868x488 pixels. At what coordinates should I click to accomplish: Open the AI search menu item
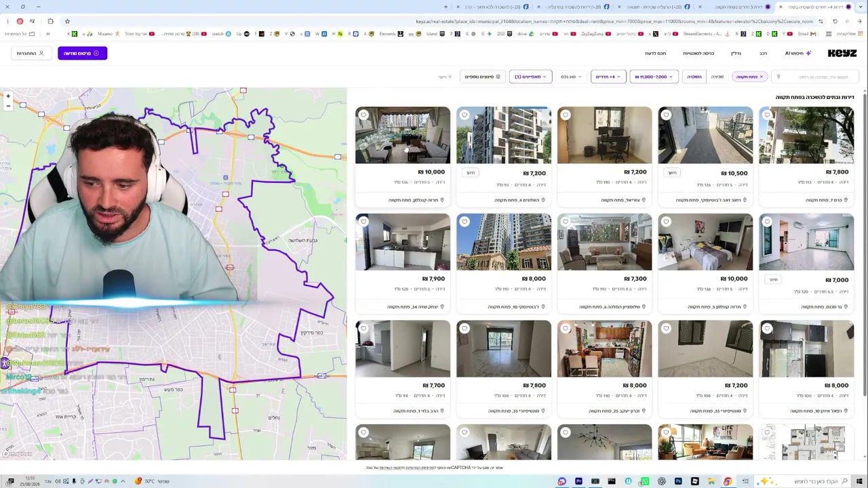point(798,53)
